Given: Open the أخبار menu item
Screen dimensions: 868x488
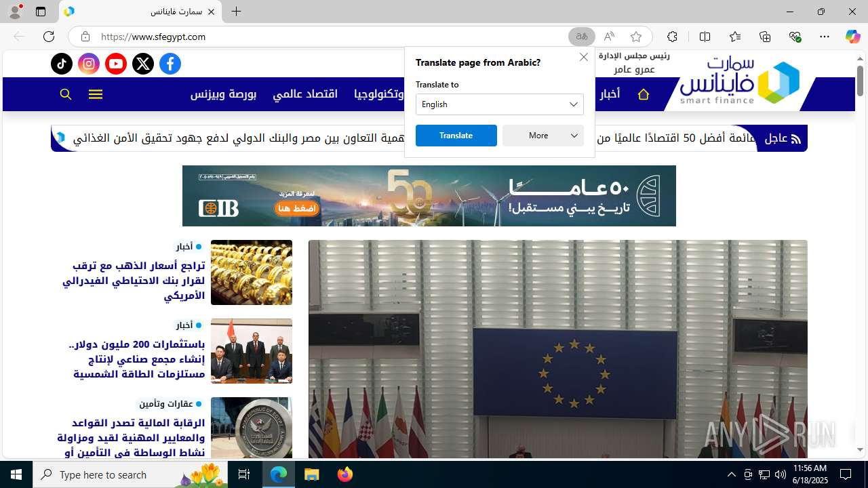Looking at the screenshot, I should click(x=609, y=94).
